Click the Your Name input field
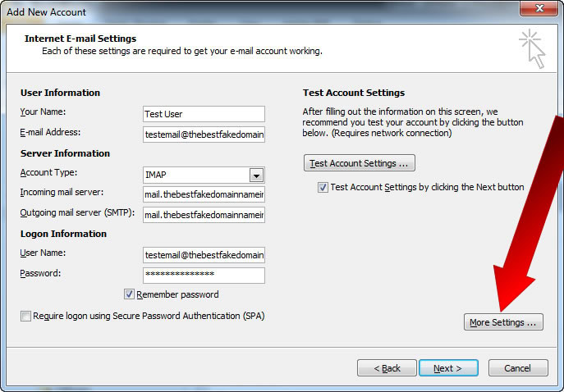Image resolution: width=564 pixels, height=392 pixels. pyautogui.click(x=204, y=114)
